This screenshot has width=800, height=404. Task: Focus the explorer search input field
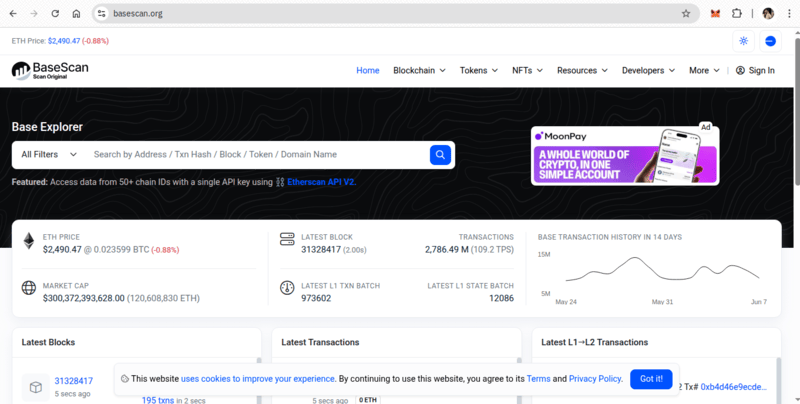pyautogui.click(x=258, y=155)
